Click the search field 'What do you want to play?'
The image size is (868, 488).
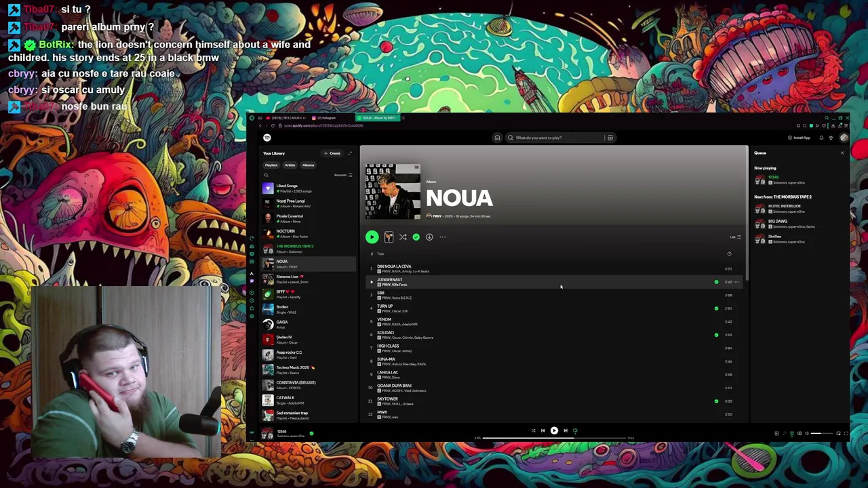[x=555, y=138]
